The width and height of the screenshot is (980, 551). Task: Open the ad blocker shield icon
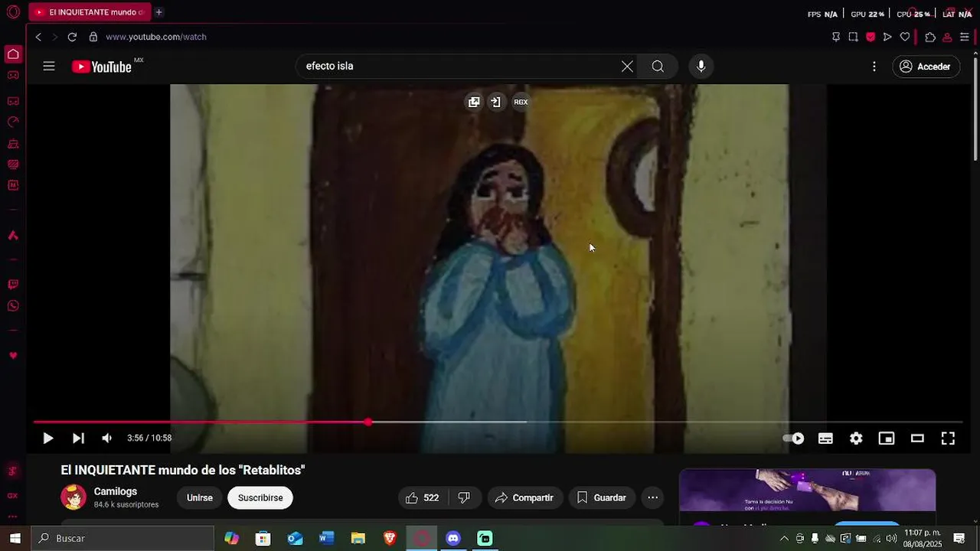point(871,37)
